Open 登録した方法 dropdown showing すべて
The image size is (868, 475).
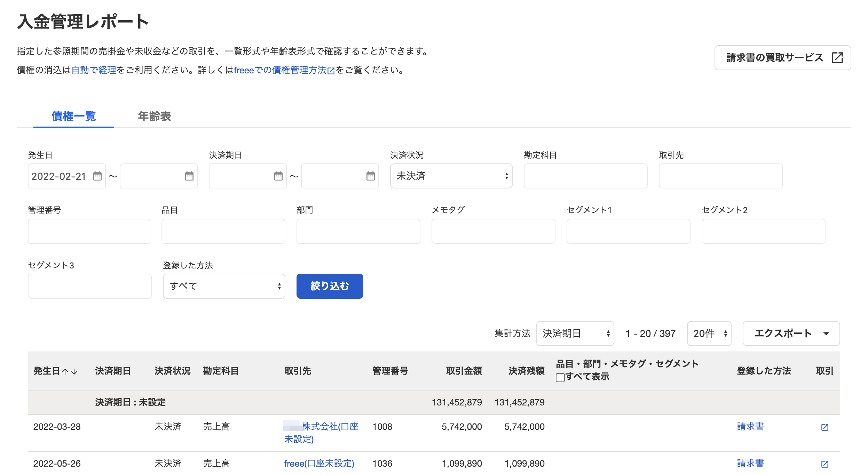[x=224, y=286]
